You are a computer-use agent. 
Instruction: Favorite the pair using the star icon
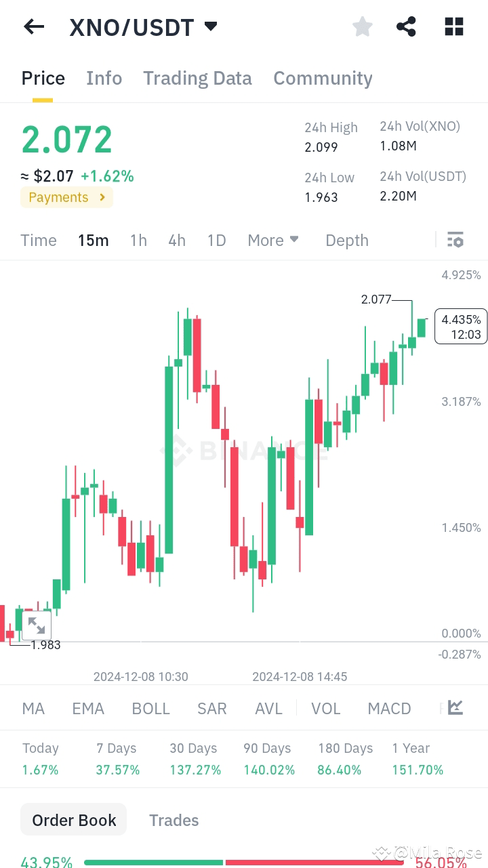[362, 26]
